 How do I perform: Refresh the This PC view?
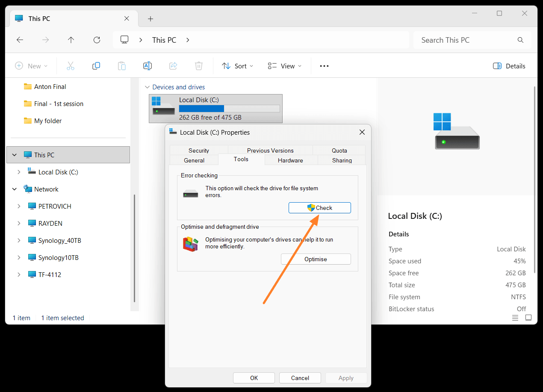[x=97, y=40]
